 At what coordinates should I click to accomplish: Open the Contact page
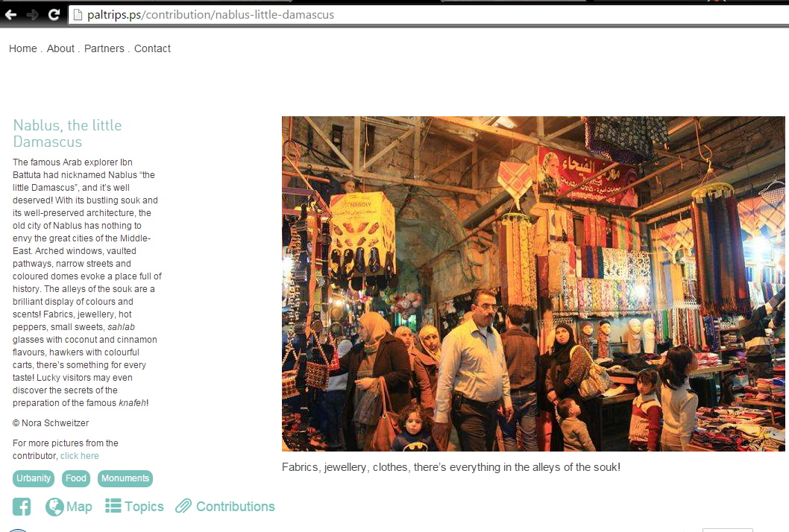tap(152, 48)
